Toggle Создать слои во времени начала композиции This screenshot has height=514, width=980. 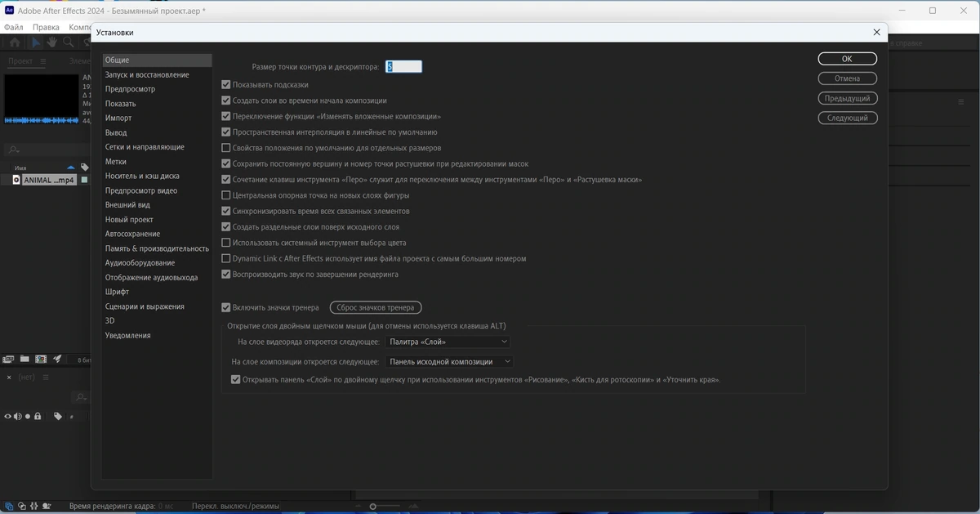226,101
